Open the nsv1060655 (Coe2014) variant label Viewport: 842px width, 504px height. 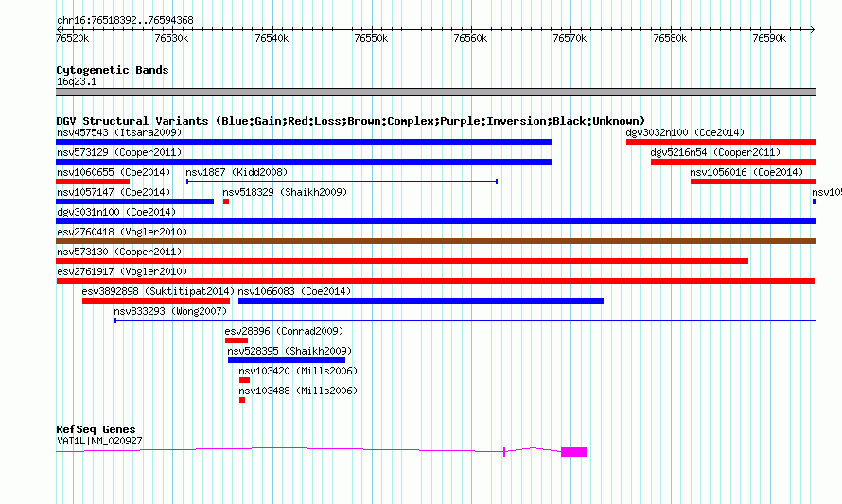pos(114,172)
